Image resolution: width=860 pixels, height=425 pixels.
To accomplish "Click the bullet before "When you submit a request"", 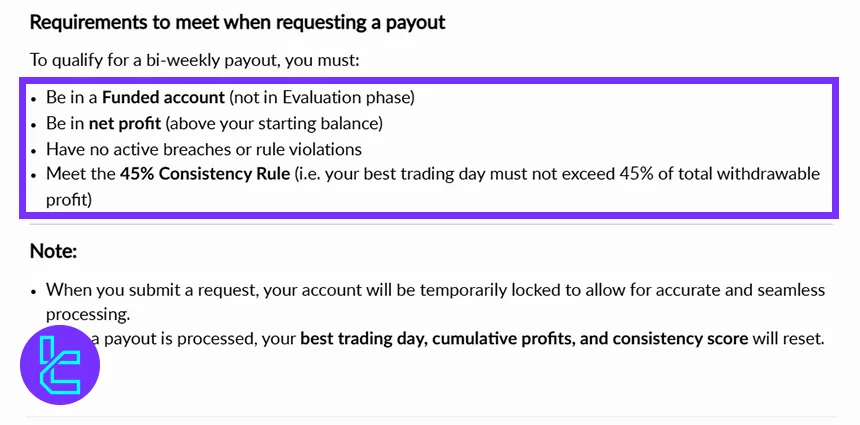I will click(35, 290).
